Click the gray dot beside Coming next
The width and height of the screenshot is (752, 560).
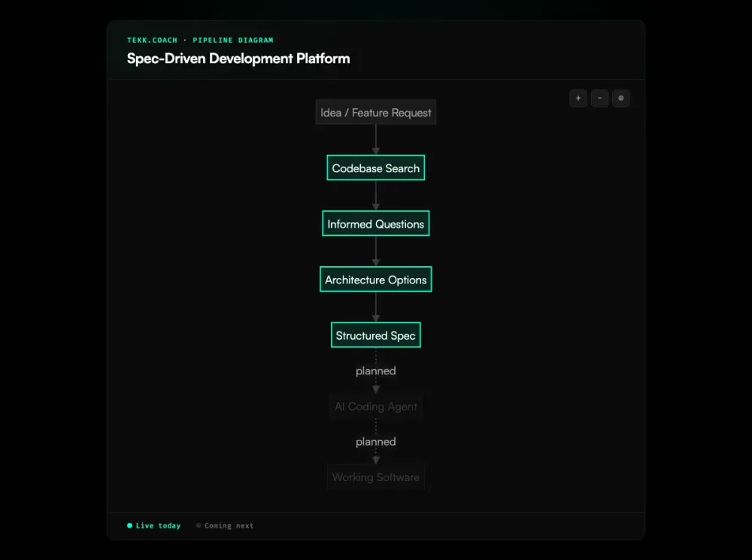click(198, 525)
